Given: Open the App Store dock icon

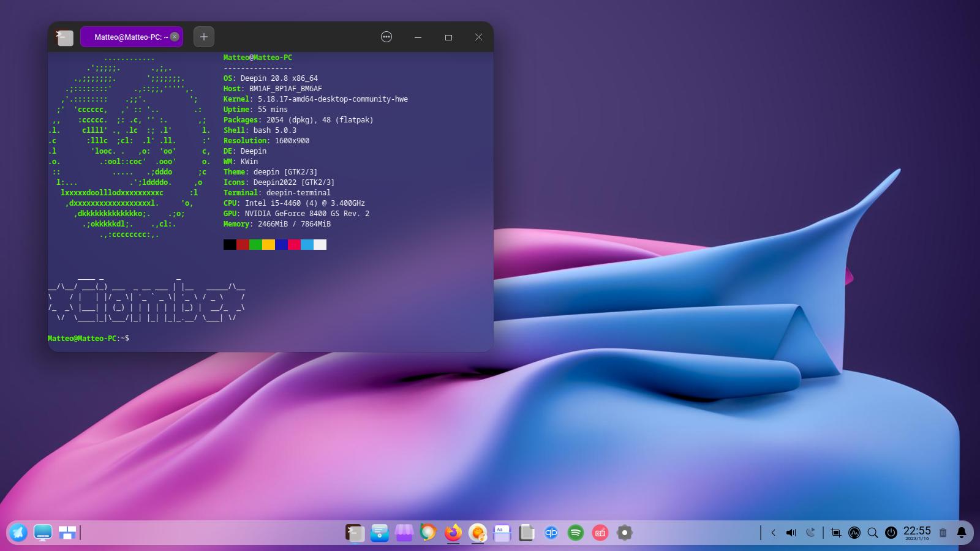Looking at the screenshot, I should [x=404, y=533].
